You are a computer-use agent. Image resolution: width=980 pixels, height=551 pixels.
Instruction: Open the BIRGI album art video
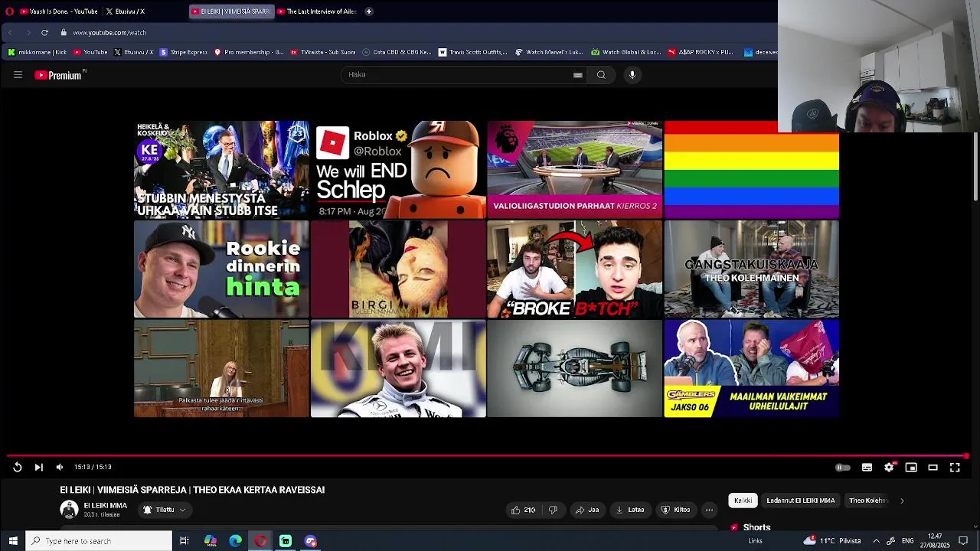[x=398, y=269]
